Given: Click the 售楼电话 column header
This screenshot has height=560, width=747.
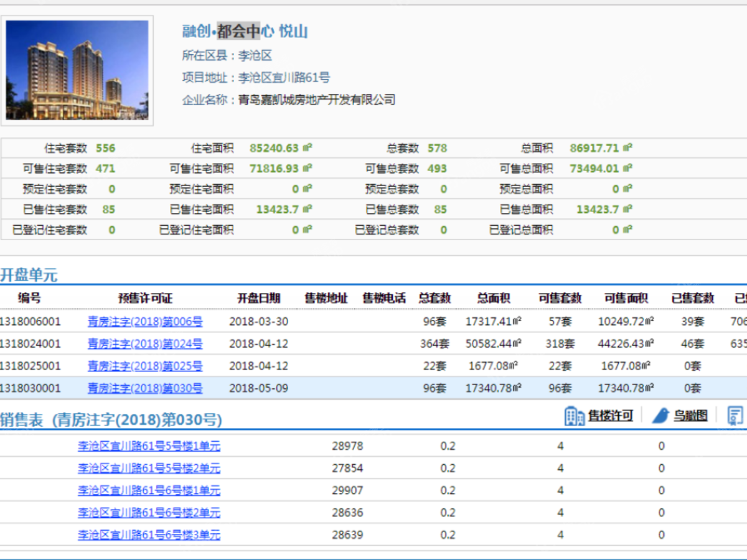Looking at the screenshot, I should [x=384, y=298].
